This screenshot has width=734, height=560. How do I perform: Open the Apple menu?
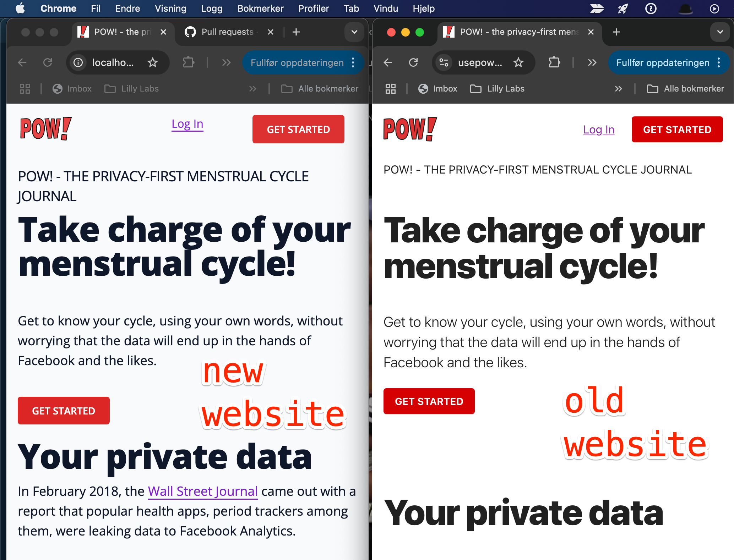[20, 8]
